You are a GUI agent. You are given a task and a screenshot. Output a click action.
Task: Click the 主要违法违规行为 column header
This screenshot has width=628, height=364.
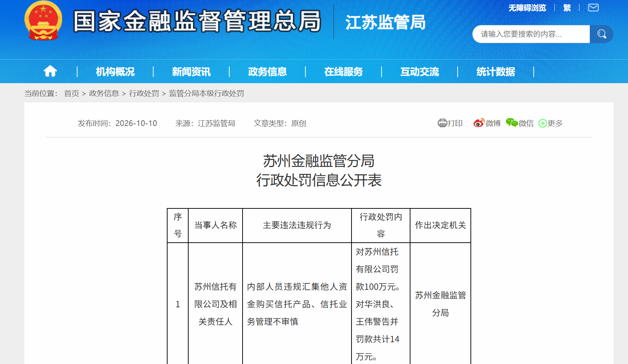point(297,225)
